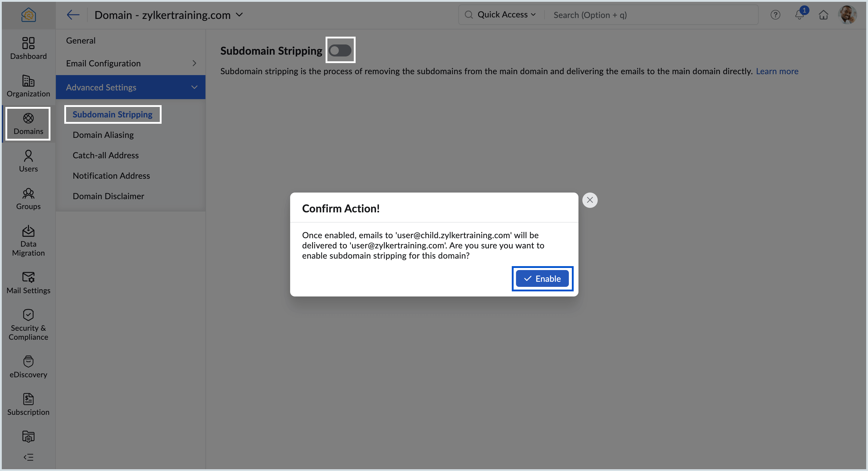Viewport: 868px width, 471px height.
Task: Expand Email Configuration
Action: pyautogui.click(x=130, y=63)
